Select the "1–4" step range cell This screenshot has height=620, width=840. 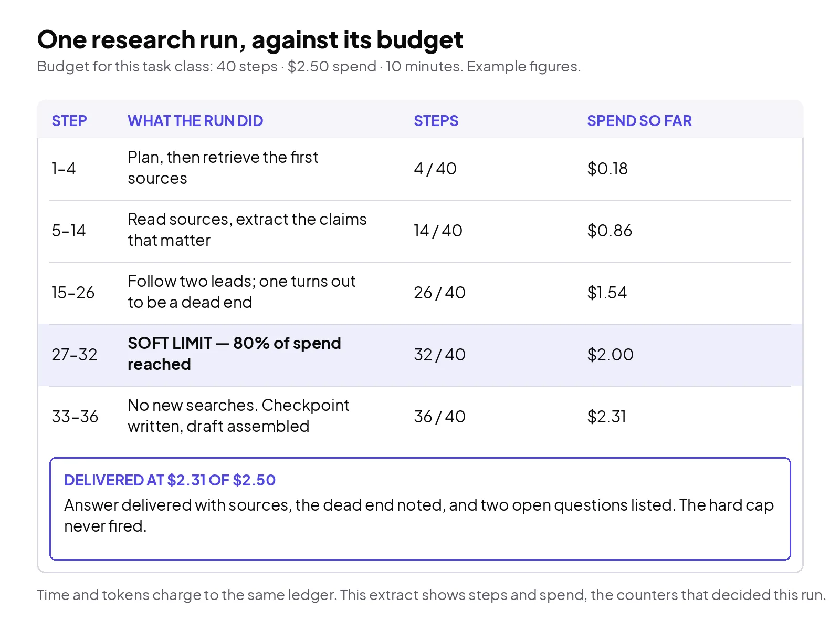point(64,169)
